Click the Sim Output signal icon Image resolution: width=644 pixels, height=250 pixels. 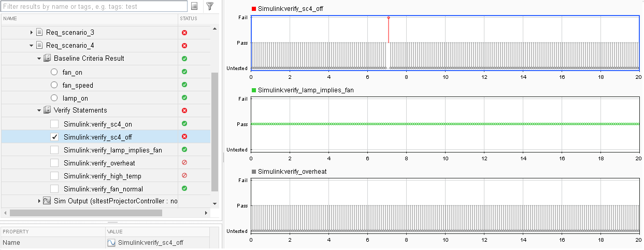tap(47, 201)
